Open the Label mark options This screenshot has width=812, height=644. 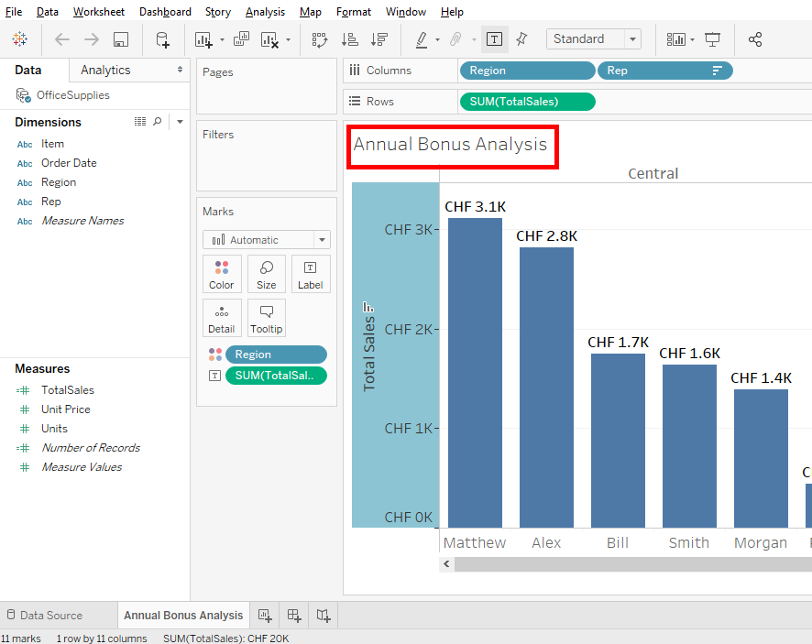310,273
